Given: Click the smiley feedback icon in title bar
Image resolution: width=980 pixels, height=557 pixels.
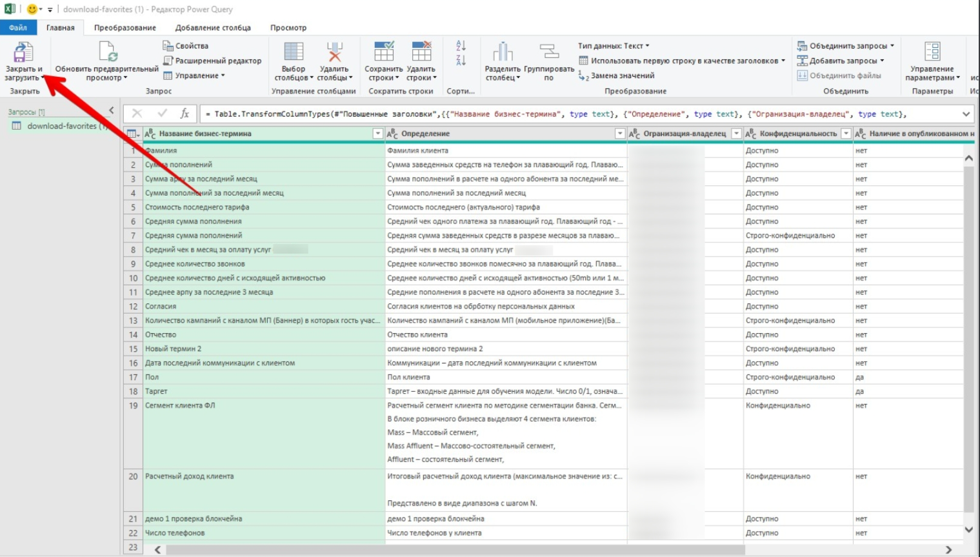Looking at the screenshot, I should click(32, 9).
